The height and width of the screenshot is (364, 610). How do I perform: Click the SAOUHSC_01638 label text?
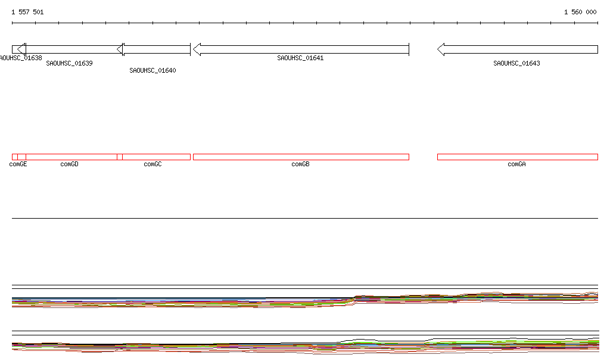coord(21,58)
